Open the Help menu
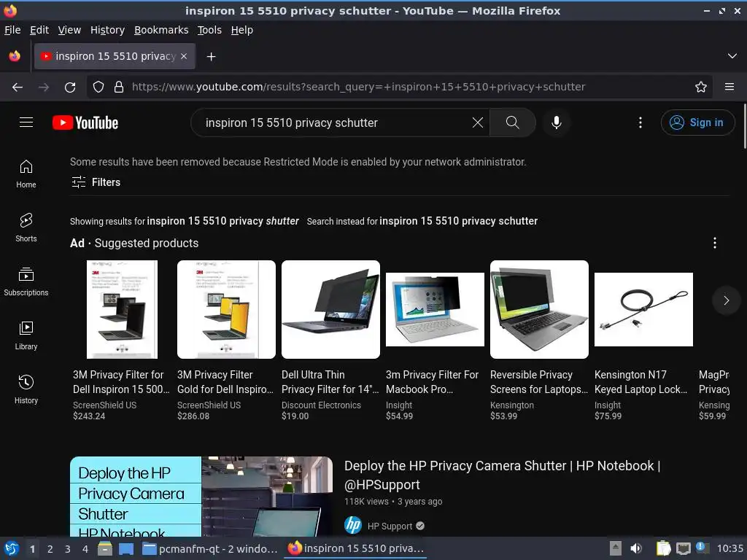This screenshot has height=560, width=747. point(242,30)
